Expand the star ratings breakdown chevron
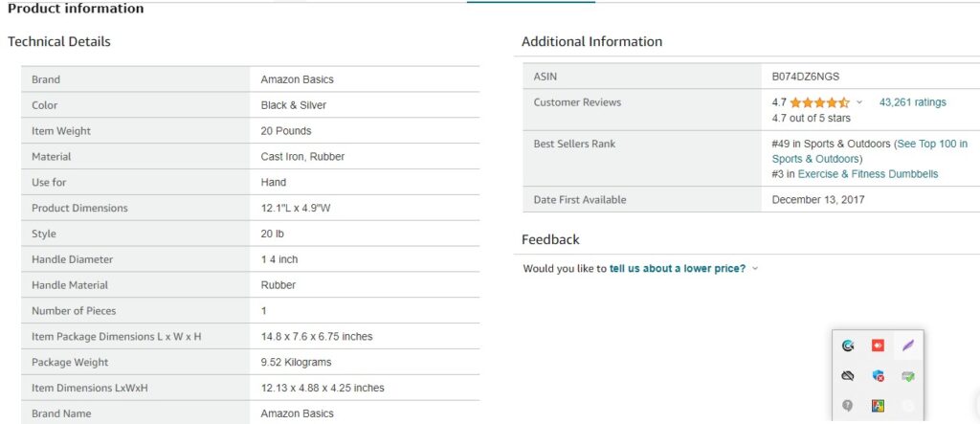980x424 pixels. [859, 102]
